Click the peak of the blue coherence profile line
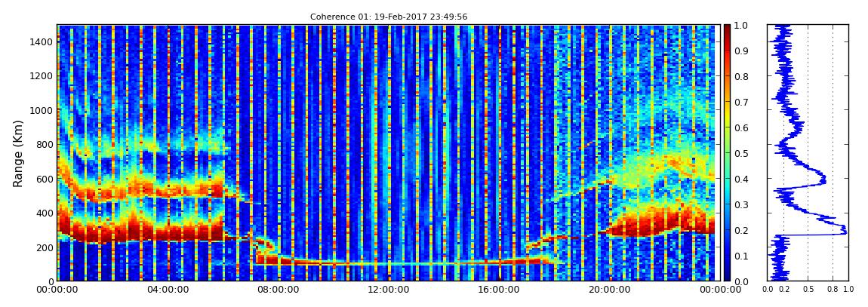 point(845,232)
